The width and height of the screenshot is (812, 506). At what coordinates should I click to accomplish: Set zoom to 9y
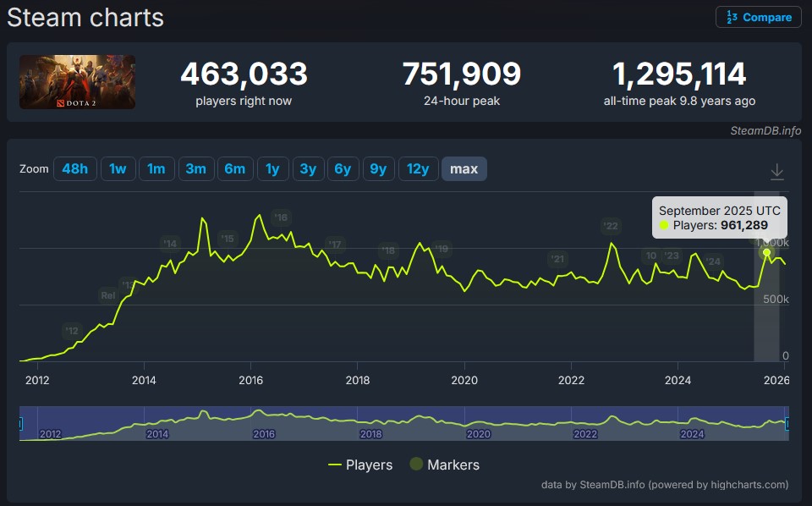point(379,169)
